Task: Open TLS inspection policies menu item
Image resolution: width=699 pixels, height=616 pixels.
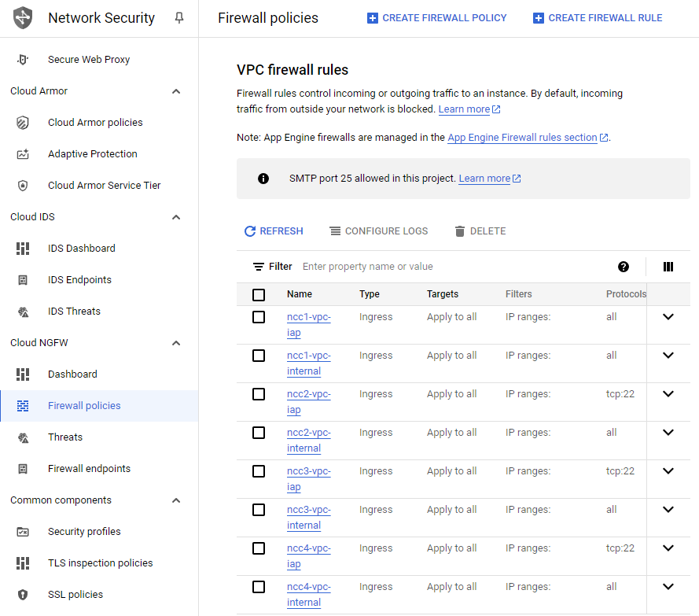Action: (99, 563)
